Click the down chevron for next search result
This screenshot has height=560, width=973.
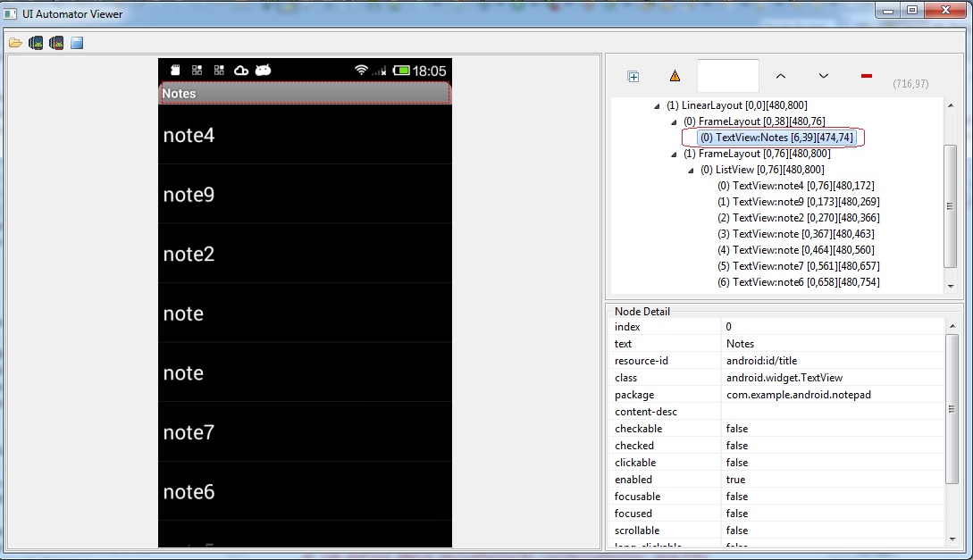coord(824,77)
